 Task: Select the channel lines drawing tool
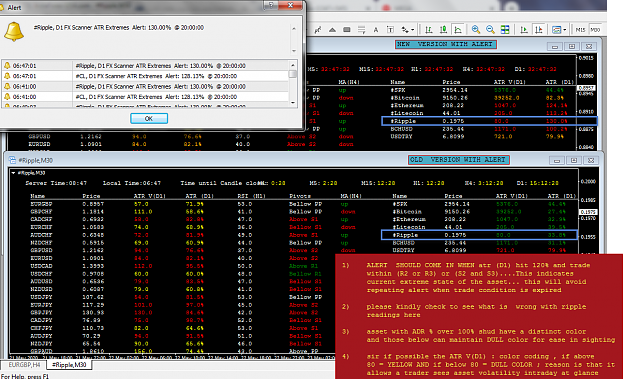(318, 30)
